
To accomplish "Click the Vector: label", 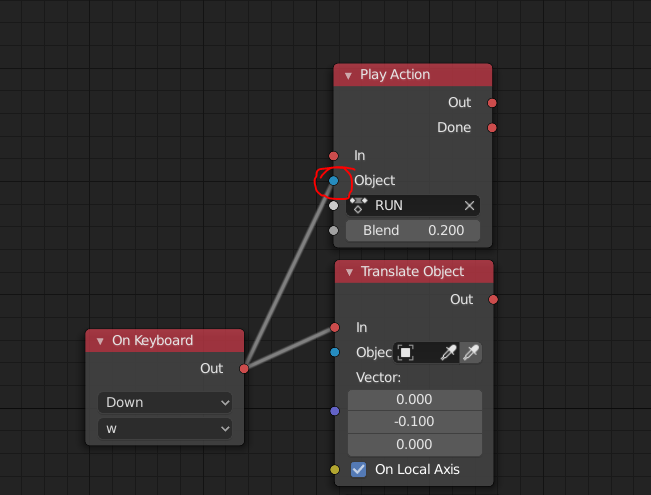I will 378,377.
